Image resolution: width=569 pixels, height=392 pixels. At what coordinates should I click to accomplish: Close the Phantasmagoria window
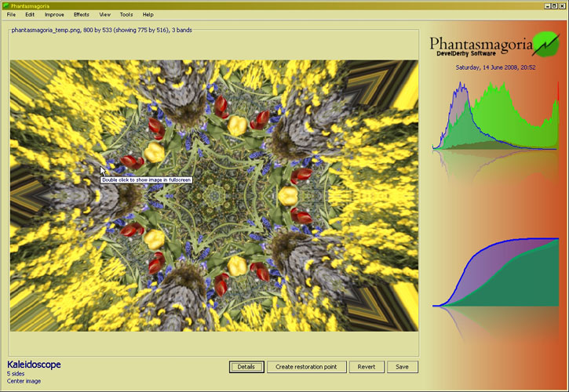(x=562, y=5)
